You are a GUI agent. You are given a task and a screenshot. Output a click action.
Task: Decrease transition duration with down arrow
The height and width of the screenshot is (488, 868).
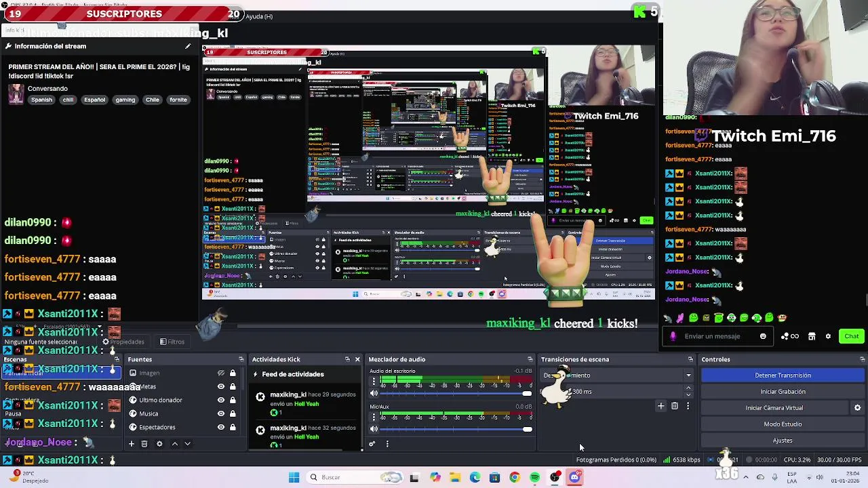(x=688, y=394)
